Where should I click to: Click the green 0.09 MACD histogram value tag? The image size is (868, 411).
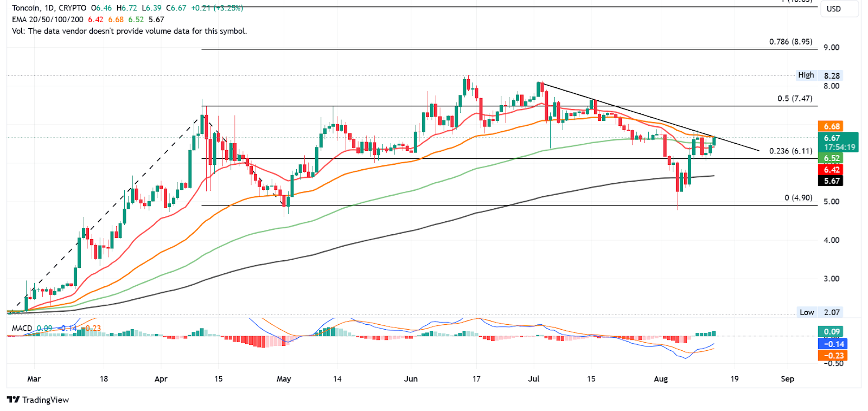pyautogui.click(x=832, y=332)
